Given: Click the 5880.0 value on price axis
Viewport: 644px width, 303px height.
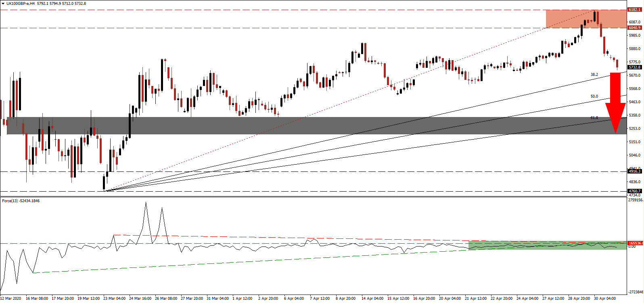Looking at the screenshot, I should (635, 49).
